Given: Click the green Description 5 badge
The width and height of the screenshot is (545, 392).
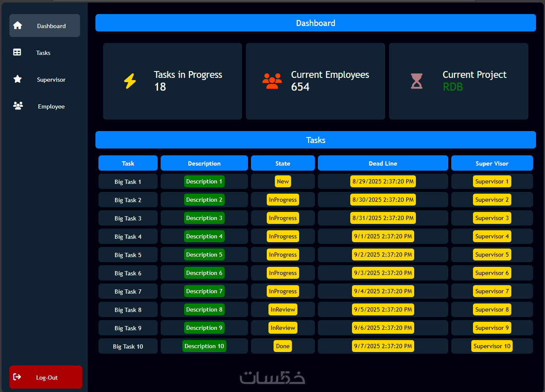Looking at the screenshot, I should [204, 255].
